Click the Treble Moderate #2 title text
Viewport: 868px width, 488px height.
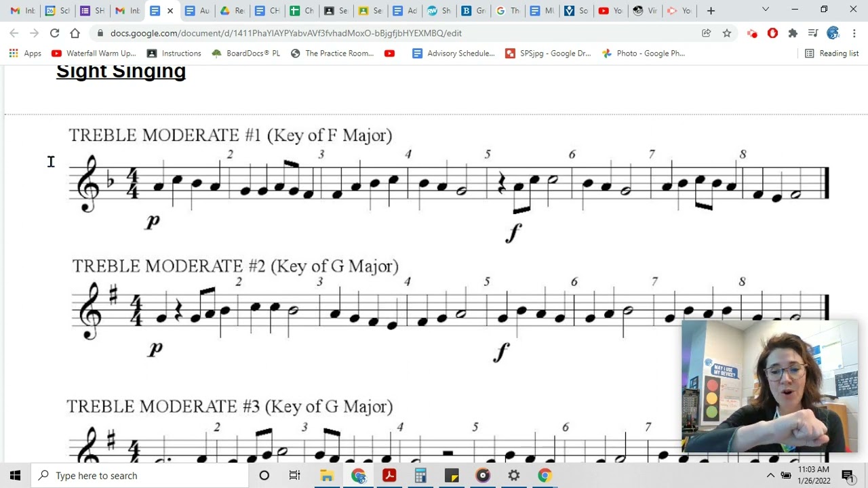click(x=235, y=266)
